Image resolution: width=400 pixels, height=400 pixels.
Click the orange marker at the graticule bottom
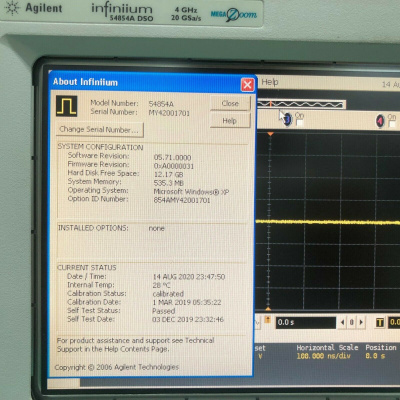268,309
